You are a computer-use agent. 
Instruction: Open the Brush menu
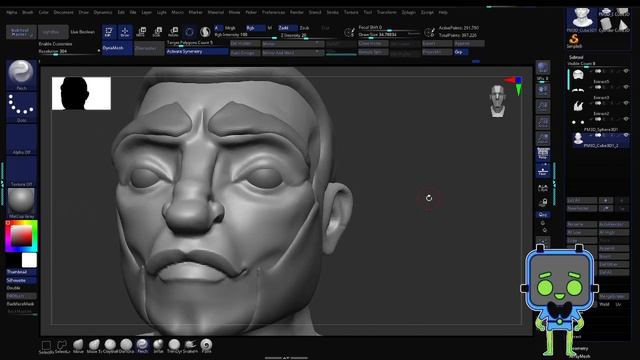tap(28, 12)
